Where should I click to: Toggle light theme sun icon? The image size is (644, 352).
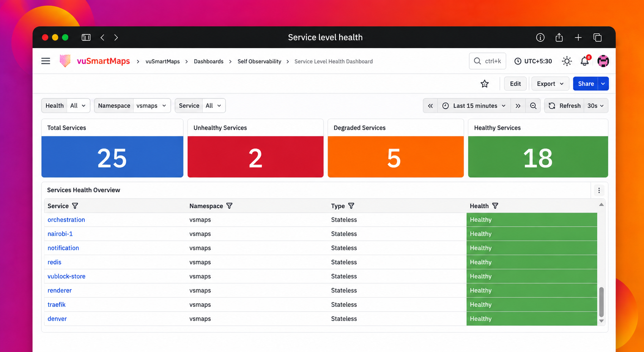point(567,61)
